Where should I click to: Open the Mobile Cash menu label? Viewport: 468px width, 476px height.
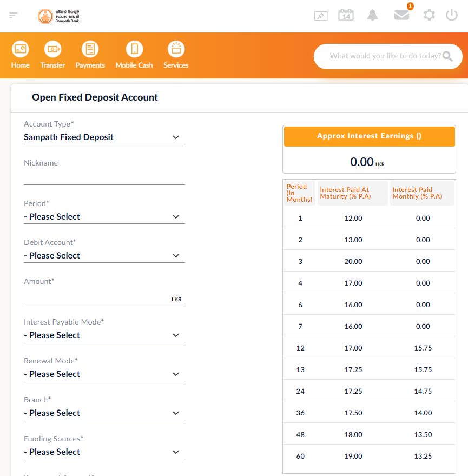point(134,65)
